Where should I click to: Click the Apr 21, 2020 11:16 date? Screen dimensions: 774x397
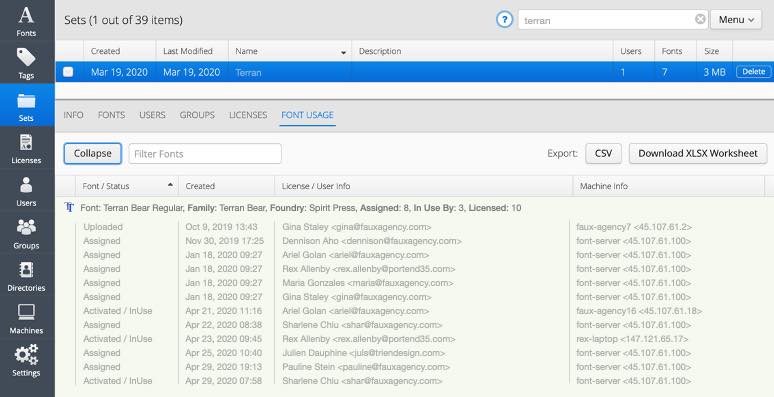coord(224,311)
